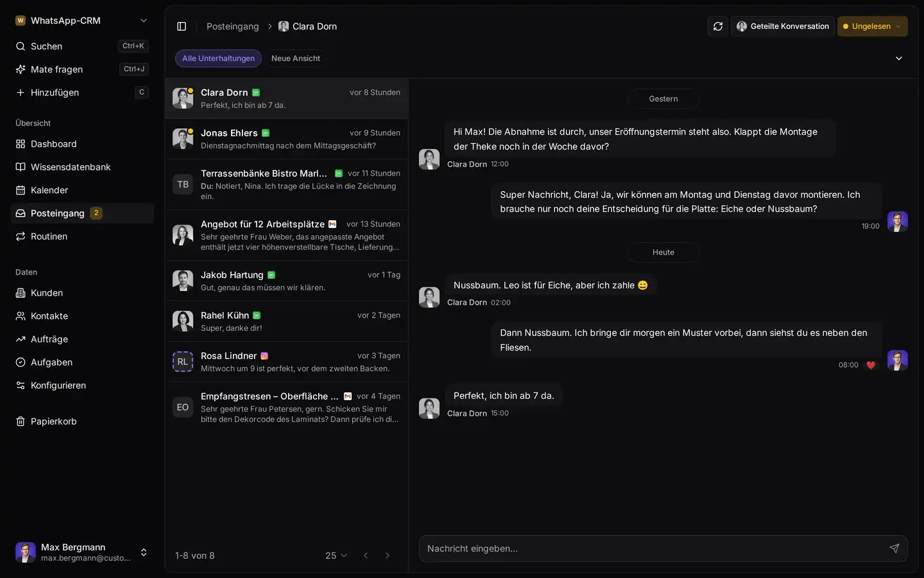
Task: Open Konfigurieren settings
Action: tap(82, 386)
